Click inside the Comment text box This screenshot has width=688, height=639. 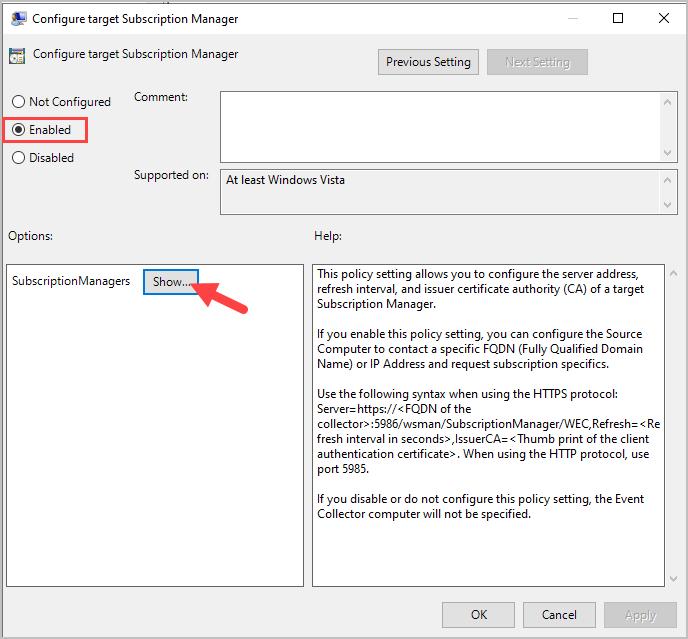tap(440, 125)
